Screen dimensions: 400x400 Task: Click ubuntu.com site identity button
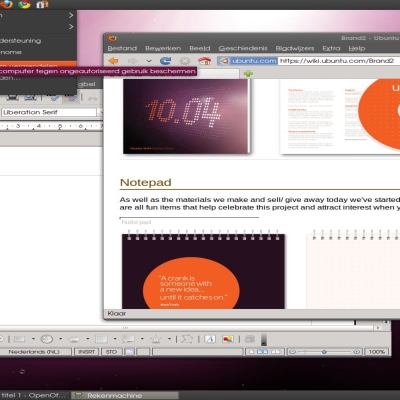pyautogui.click(x=248, y=61)
